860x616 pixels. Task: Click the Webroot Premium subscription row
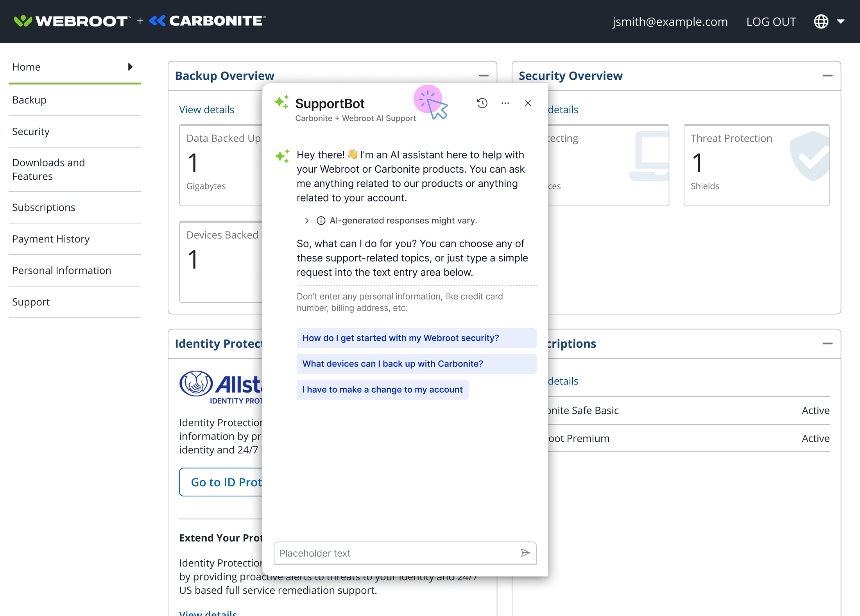coord(689,438)
